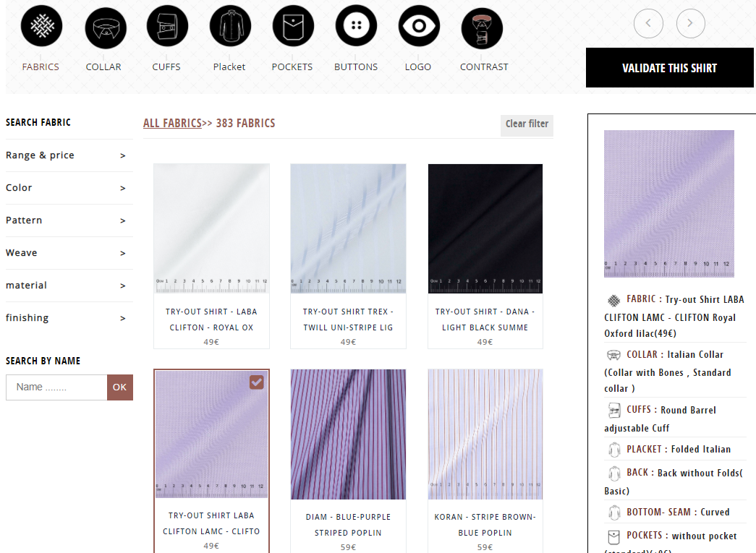Click the SEARCH BY NAME heading
This screenshot has width=756, height=553.
pos(43,361)
